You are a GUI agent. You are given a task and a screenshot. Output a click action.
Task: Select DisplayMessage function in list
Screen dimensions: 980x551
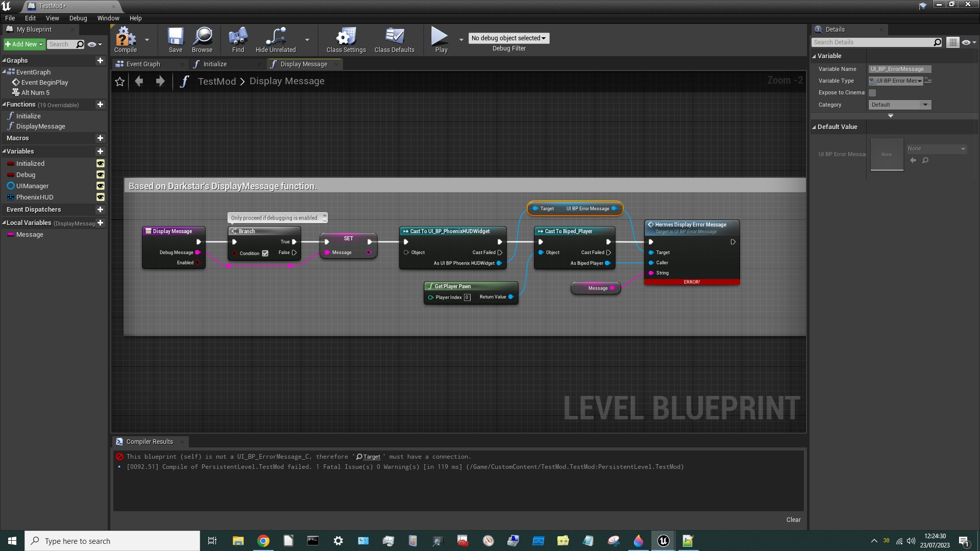tap(40, 127)
